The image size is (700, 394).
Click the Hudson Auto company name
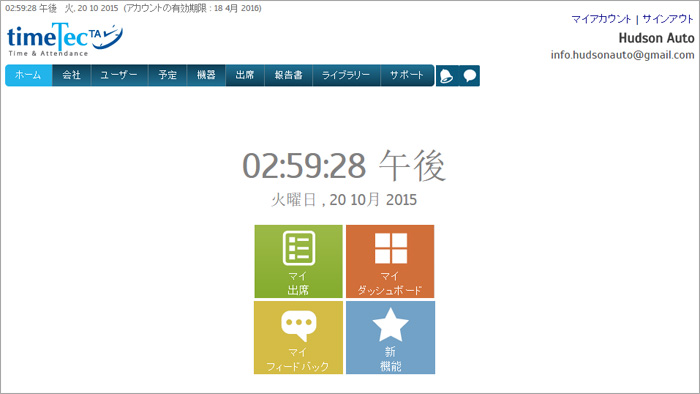656,38
